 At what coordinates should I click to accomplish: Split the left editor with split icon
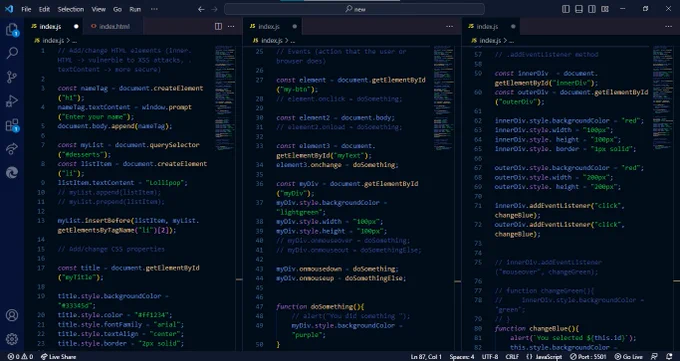219,26
